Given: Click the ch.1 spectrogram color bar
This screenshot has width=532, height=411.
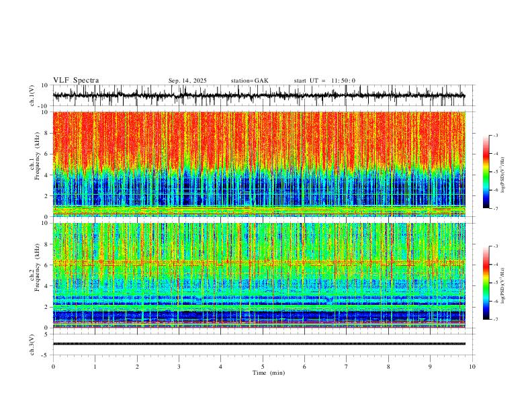Looking at the screenshot, I should 486,172.
